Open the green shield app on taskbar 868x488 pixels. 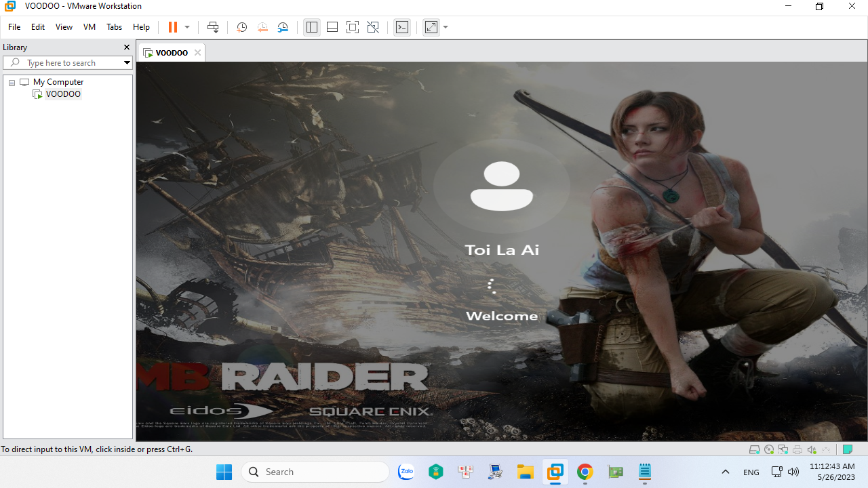(436, 472)
